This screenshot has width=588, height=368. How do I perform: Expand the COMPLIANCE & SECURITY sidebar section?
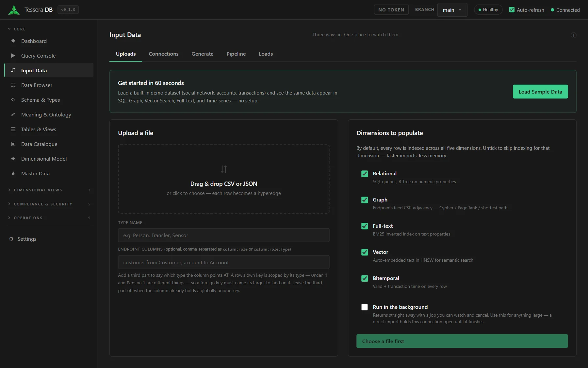[49, 204]
